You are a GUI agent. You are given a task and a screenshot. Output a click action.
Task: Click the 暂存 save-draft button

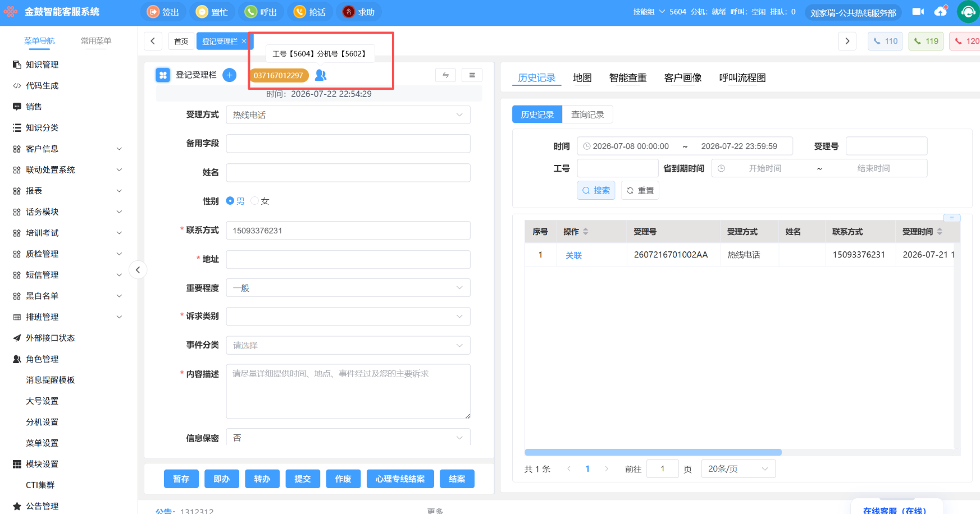(181, 479)
